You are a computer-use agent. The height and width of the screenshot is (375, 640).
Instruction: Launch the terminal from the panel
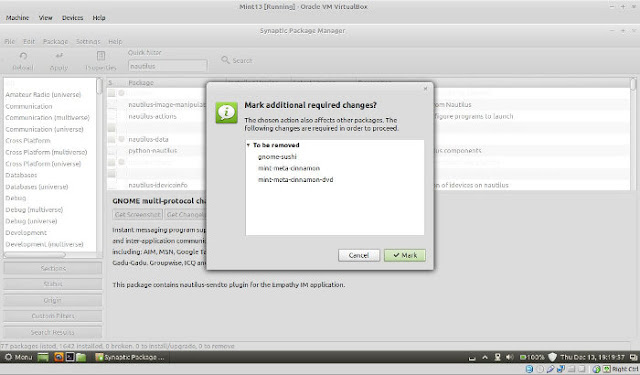(70, 357)
